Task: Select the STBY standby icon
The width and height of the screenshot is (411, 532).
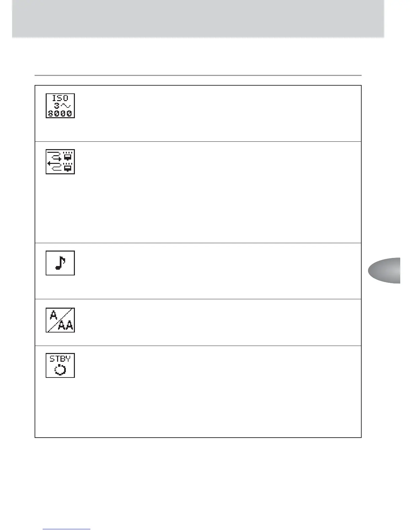Action: (60, 365)
